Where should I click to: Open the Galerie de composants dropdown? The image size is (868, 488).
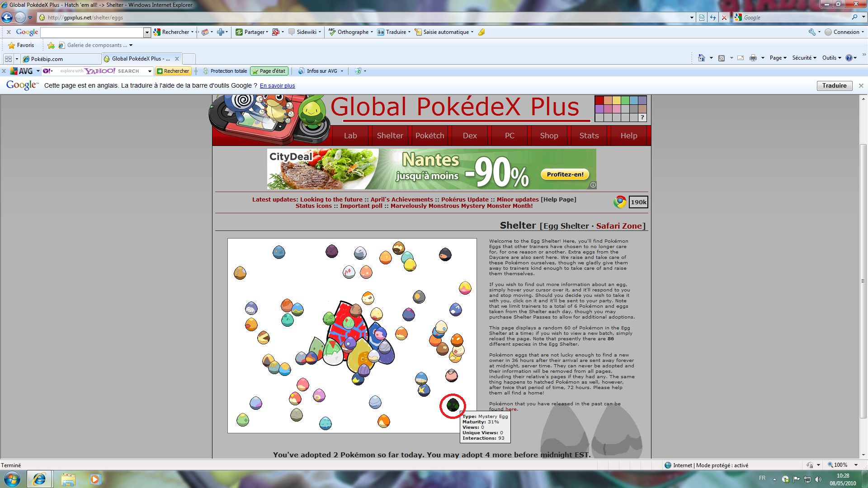pos(131,45)
